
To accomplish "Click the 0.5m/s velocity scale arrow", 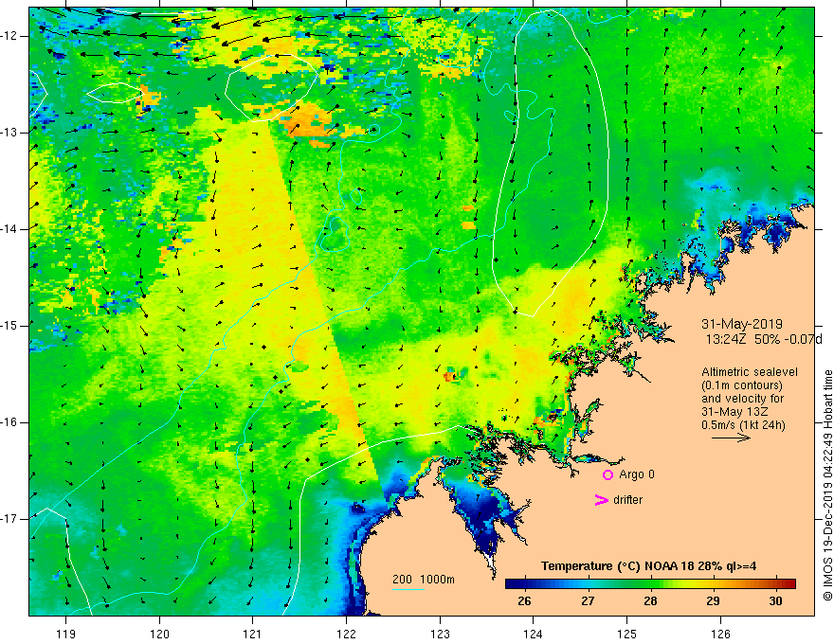I will pyautogui.click(x=731, y=438).
